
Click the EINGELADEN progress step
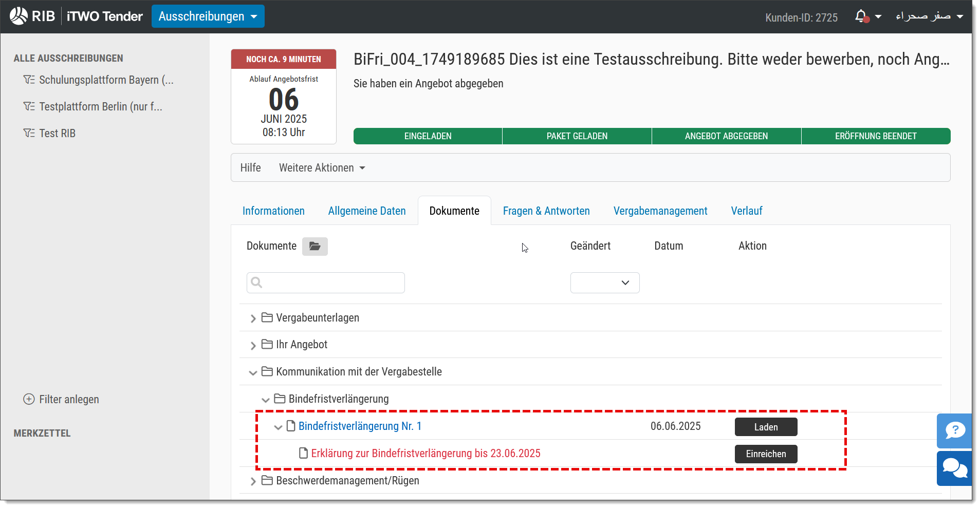[428, 136]
